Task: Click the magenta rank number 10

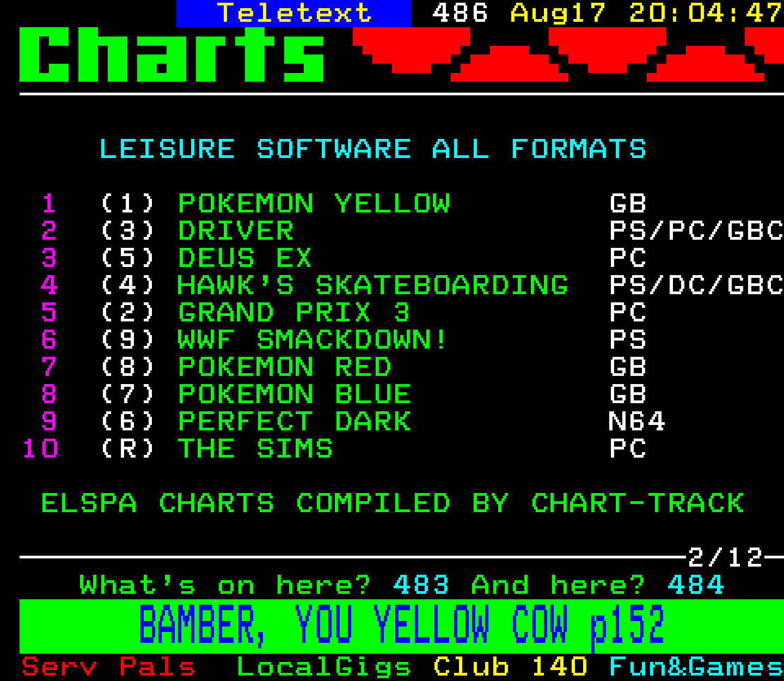Action: coord(40,449)
